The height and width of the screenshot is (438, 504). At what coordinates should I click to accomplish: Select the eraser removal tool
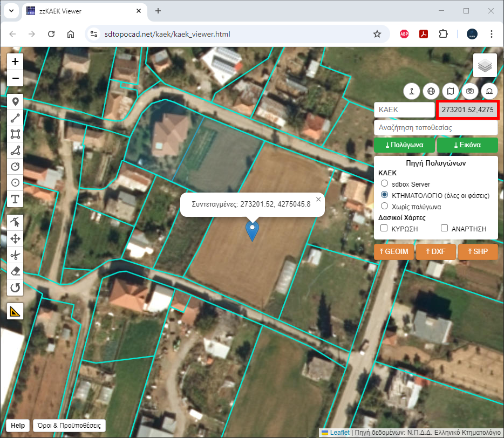click(15, 271)
